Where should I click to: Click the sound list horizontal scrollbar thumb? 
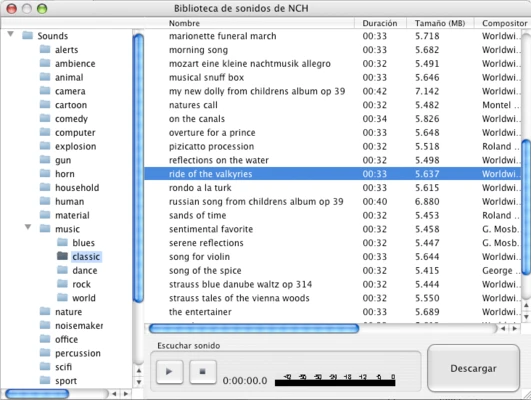point(254,328)
